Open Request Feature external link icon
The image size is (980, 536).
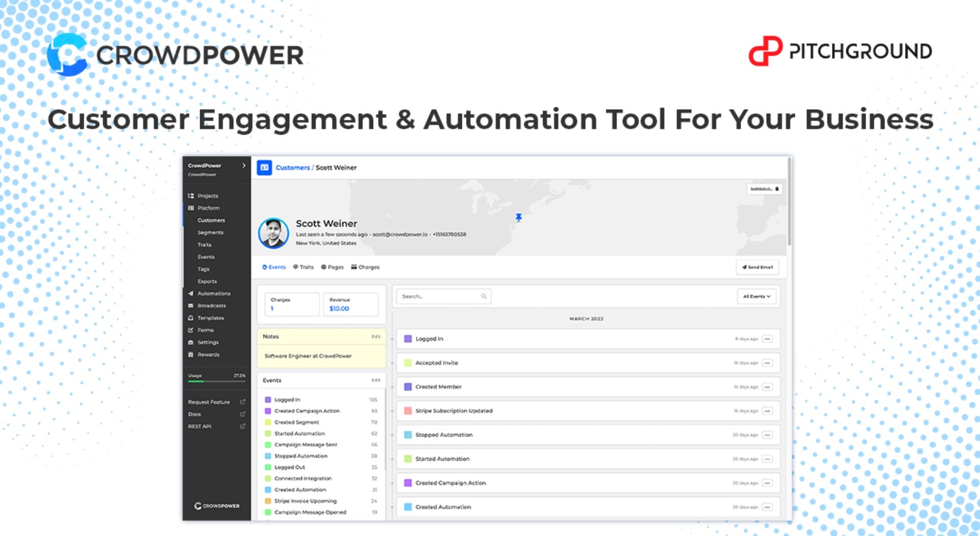[x=243, y=402]
